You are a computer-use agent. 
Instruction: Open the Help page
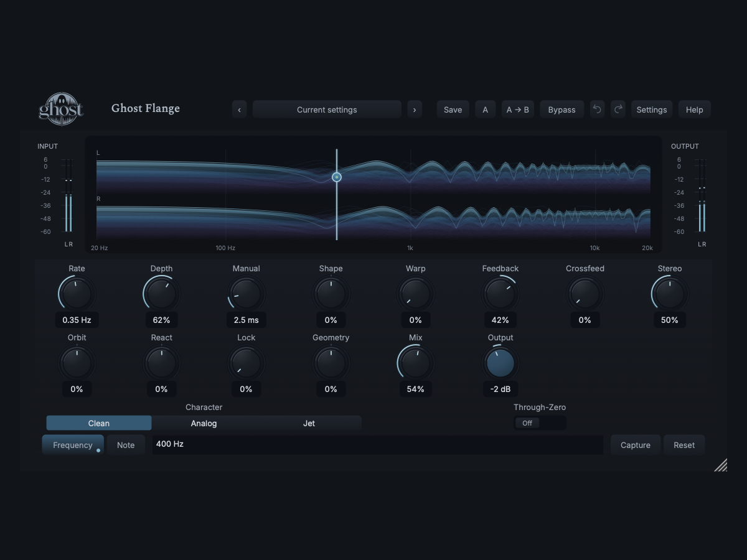695,110
